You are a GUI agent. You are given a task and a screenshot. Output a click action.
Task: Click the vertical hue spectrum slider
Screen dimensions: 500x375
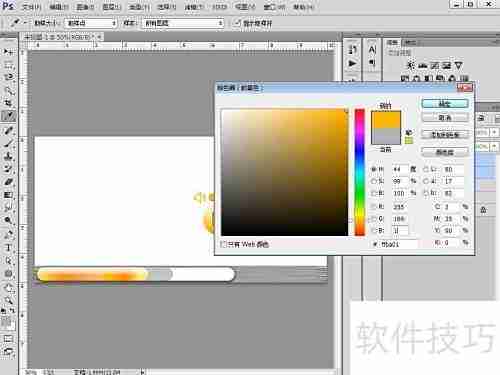[x=360, y=172]
